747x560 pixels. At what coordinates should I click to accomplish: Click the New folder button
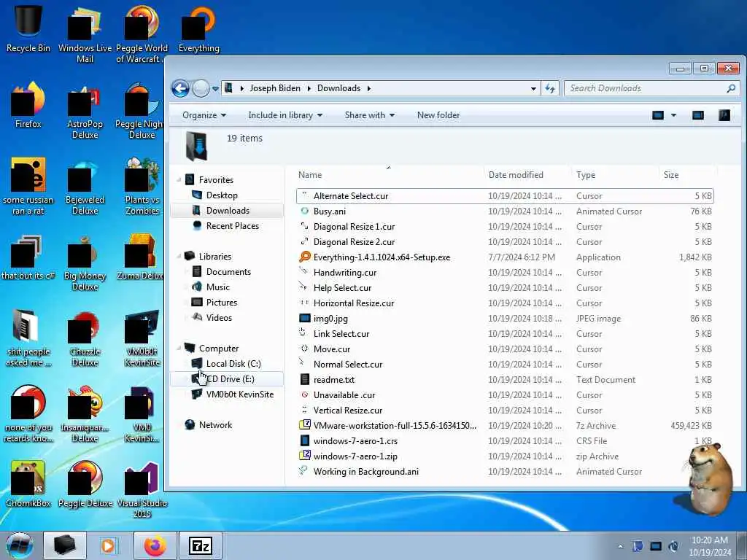[438, 115]
